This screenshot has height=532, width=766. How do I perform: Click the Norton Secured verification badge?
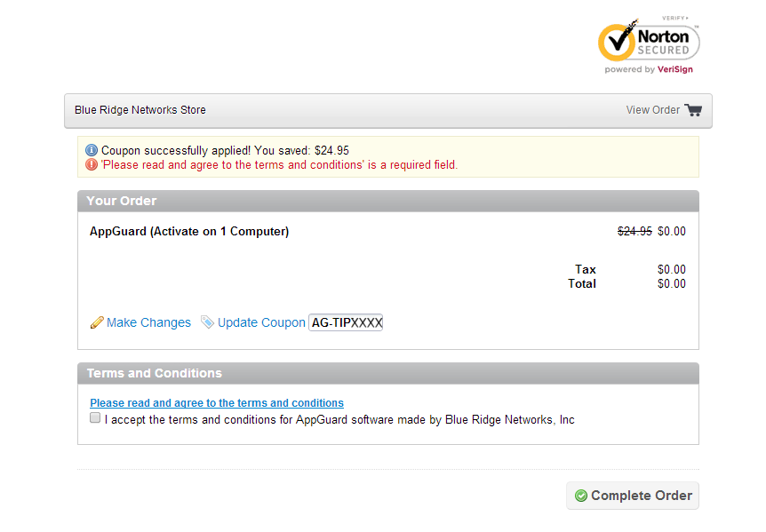tap(648, 41)
